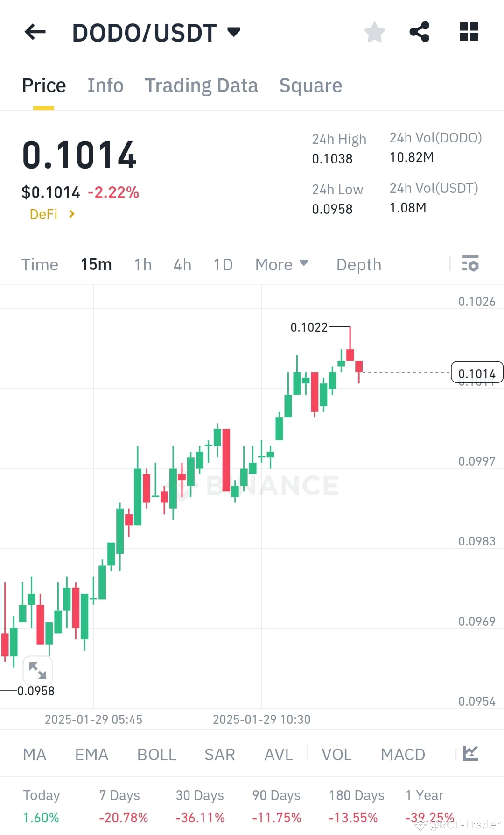Open chart settings icon beside Depth
504x835 pixels.
click(471, 264)
